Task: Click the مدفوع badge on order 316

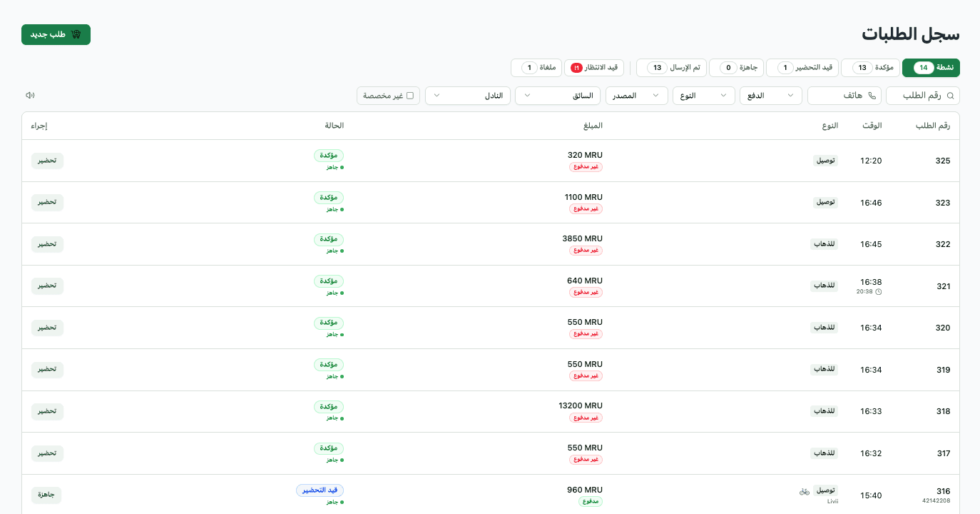Action: point(591,502)
